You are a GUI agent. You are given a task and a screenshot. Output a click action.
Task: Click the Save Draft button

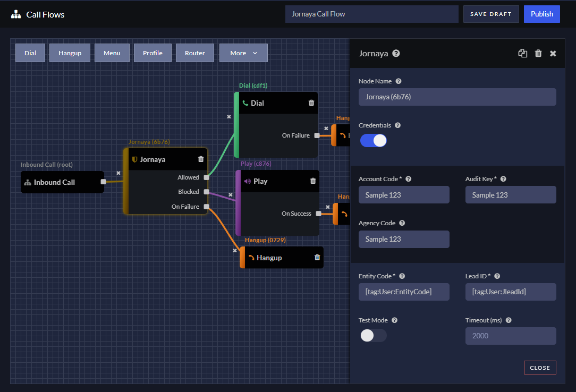pyautogui.click(x=491, y=14)
